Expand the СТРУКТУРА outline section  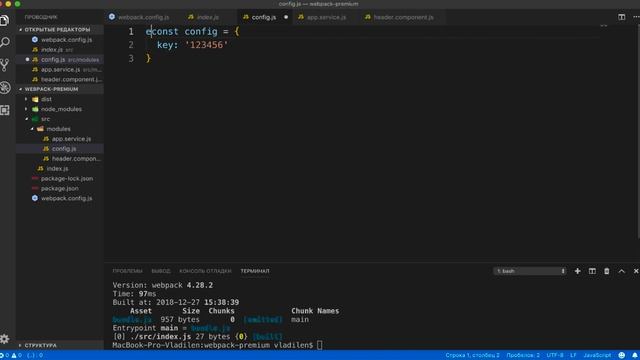coord(60,345)
